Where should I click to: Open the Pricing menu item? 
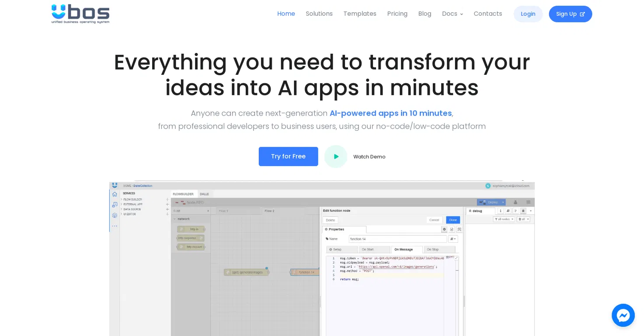pos(397,14)
